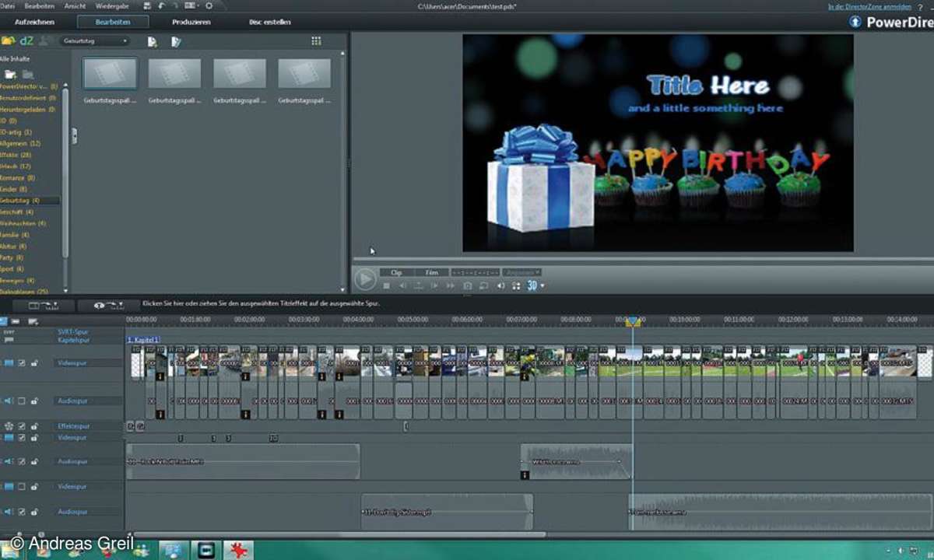This screenshot has height=560, width=934.
Task: Take a snapshot with the camera icon
Action: tap(467, 286)
